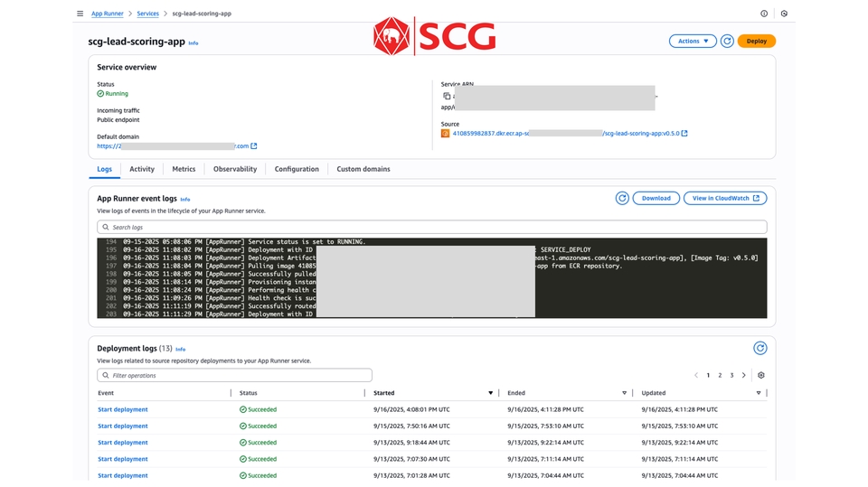The width and height of the screenshot is (868, 487).
Task: Open deployment logs table settings gear
Action: (760, 375)
